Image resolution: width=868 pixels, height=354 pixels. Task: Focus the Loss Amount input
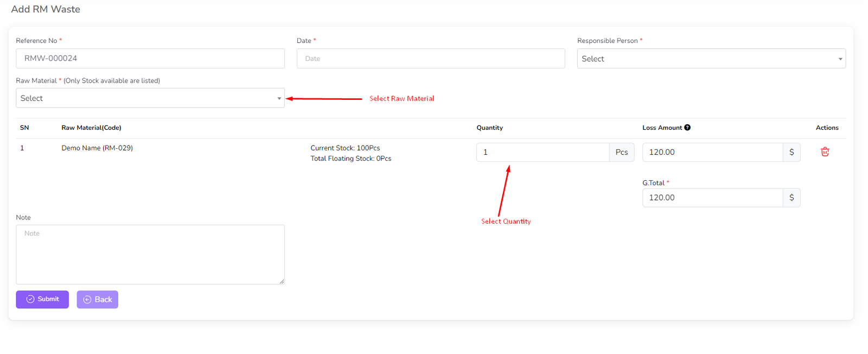coord(712,153)
